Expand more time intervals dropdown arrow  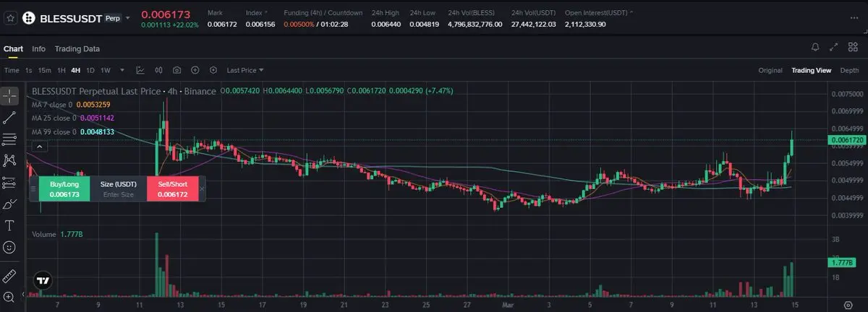click(122, 70)
